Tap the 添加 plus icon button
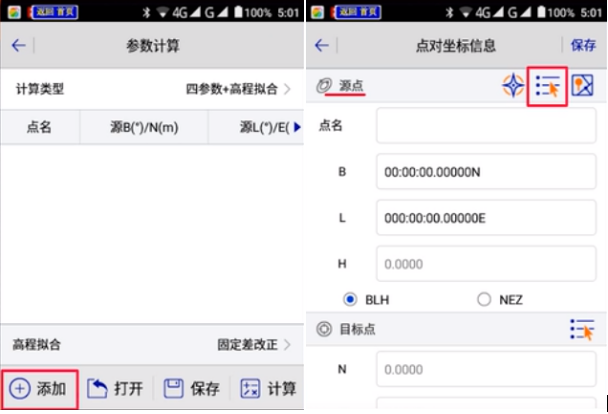 [x=40, y=388]
